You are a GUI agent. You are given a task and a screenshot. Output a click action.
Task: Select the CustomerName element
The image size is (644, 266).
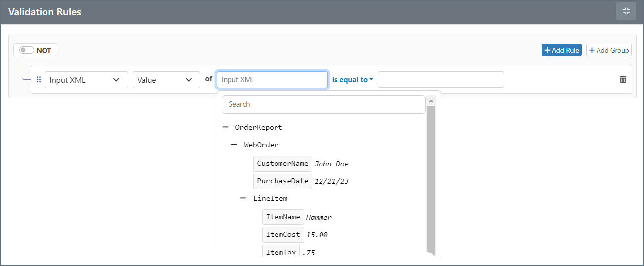[x=282, y=163]
